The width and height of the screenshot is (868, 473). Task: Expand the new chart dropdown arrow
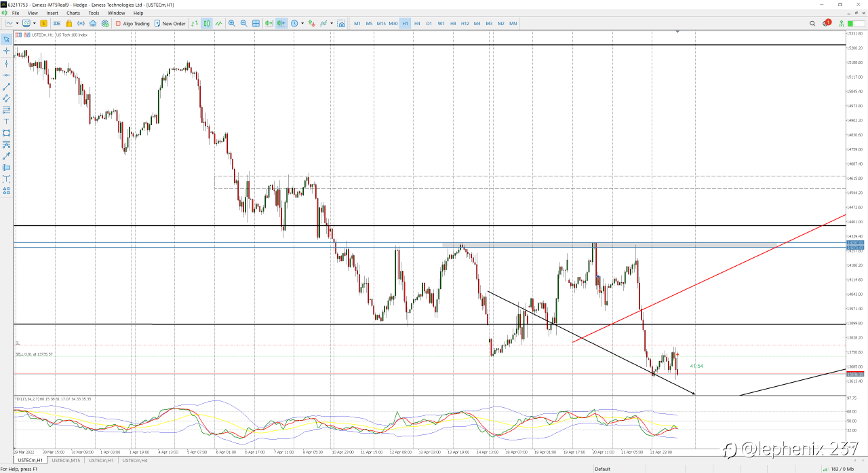pyautogui.click(x=17, y=23)
